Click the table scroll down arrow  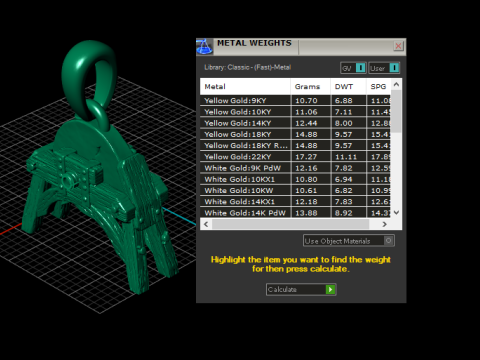click(x=396, y=212)
